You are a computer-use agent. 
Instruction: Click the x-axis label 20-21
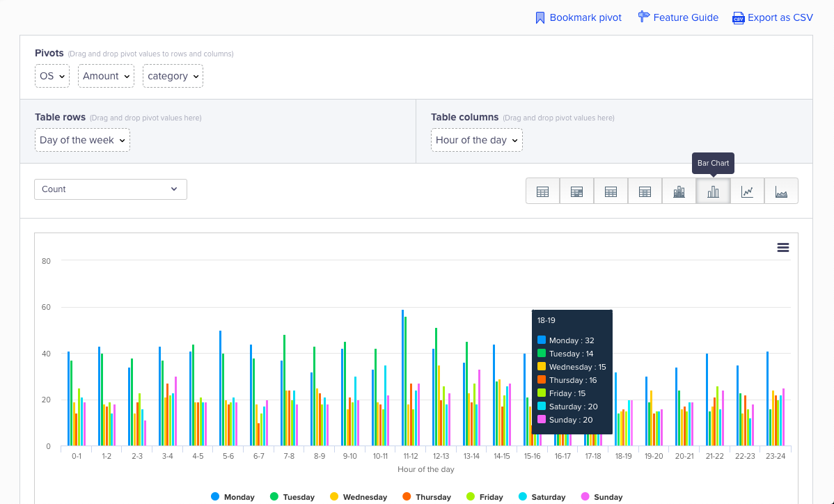[684, 456]
